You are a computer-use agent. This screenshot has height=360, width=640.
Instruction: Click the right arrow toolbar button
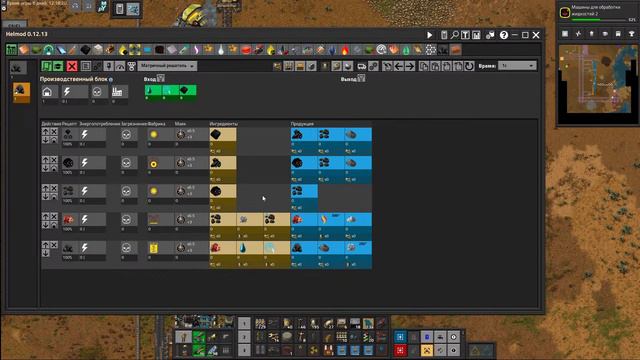click(410, 66)
